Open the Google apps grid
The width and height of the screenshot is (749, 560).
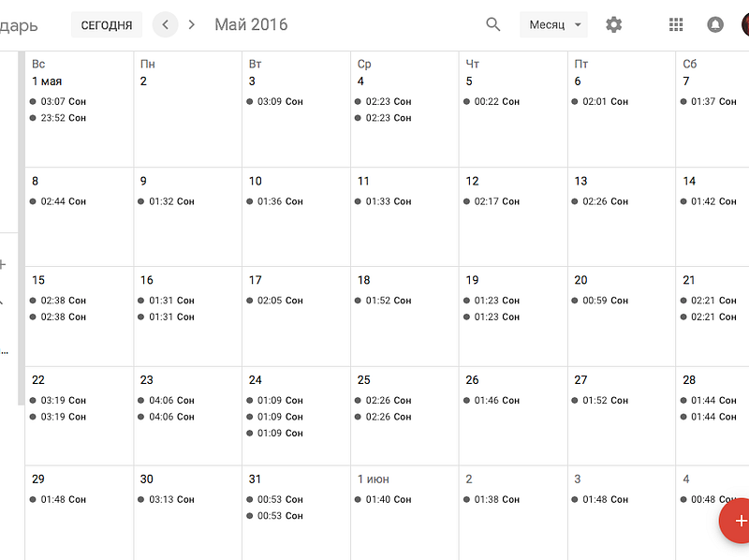pyautogui.click(x=675, y=24)
